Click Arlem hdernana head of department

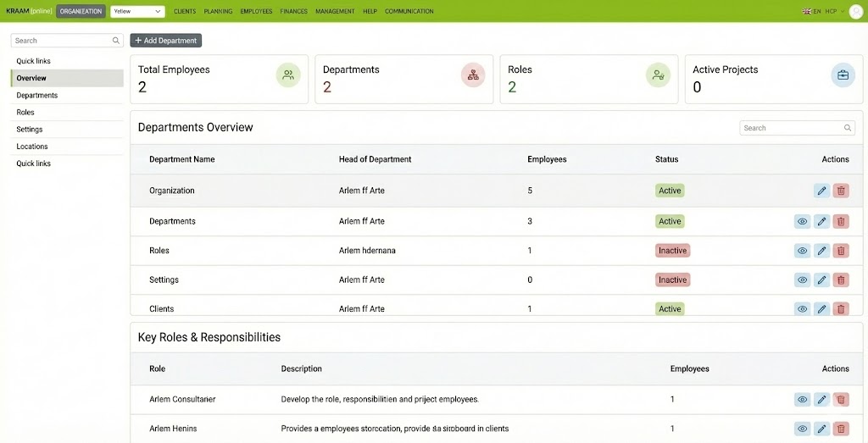(367, 251)
